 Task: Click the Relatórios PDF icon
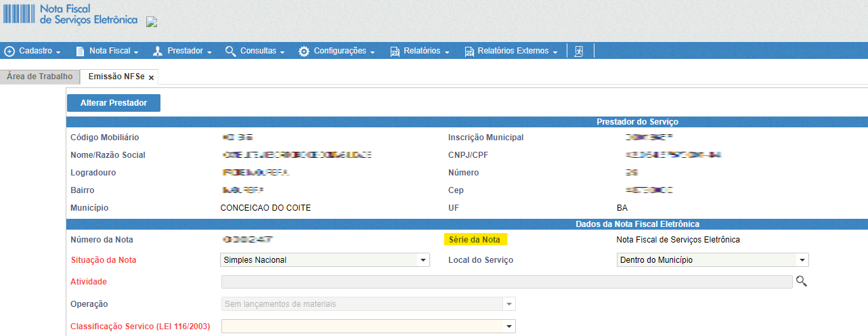[x=395, y=51]
